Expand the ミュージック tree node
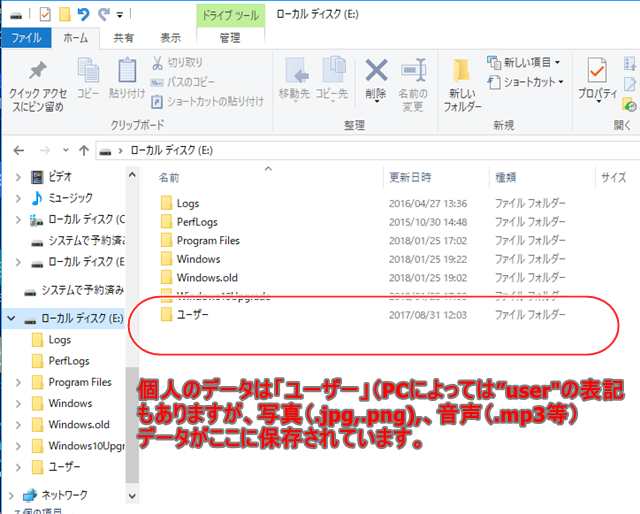This screenshot has width=640, height=514. 18,198
